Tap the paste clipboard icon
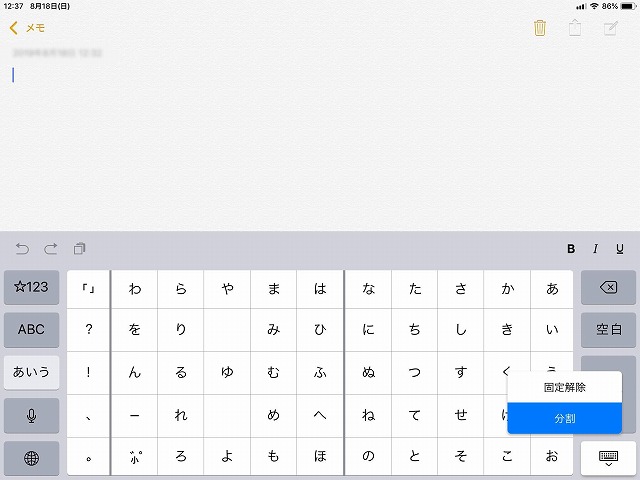 tap(80, 249)
